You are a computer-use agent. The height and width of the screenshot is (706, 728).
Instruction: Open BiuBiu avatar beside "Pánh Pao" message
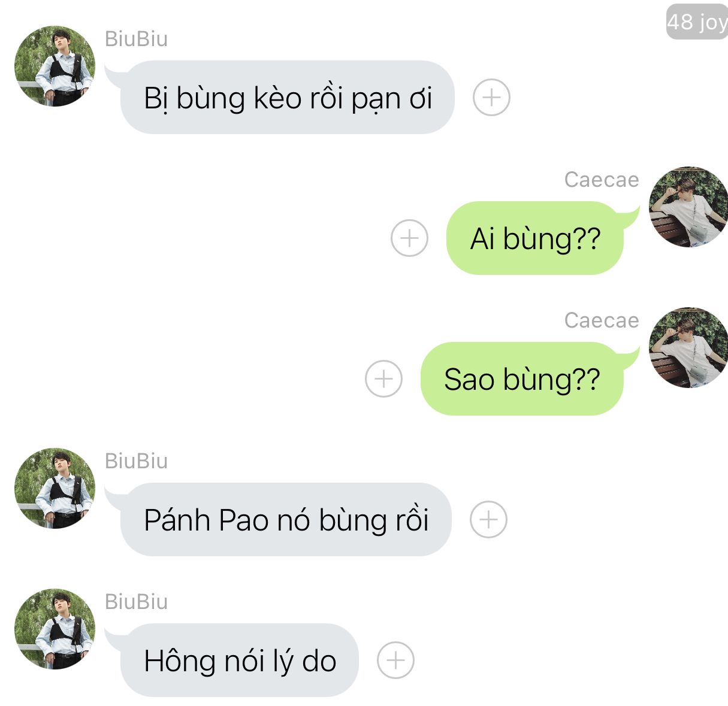click(55, 488)
